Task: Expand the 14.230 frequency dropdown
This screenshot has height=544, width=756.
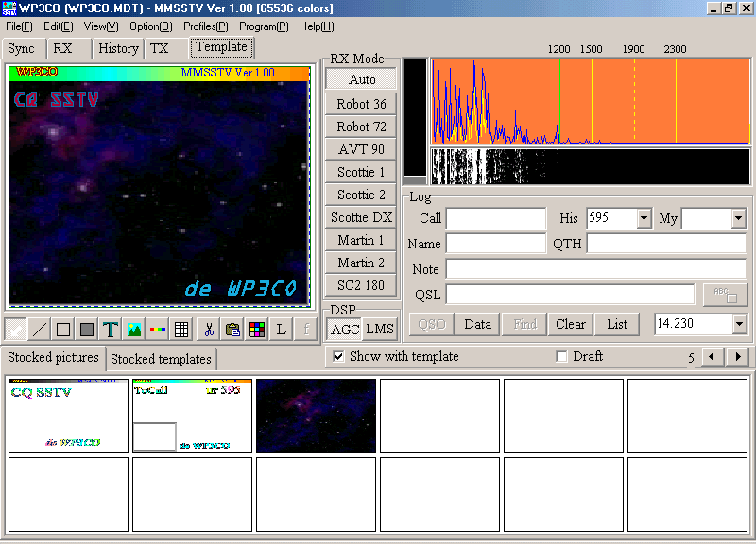Action: point(739,325)
